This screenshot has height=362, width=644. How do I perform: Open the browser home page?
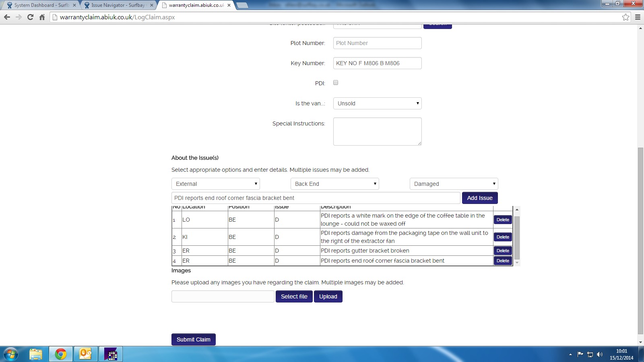(x=42, y=17)
